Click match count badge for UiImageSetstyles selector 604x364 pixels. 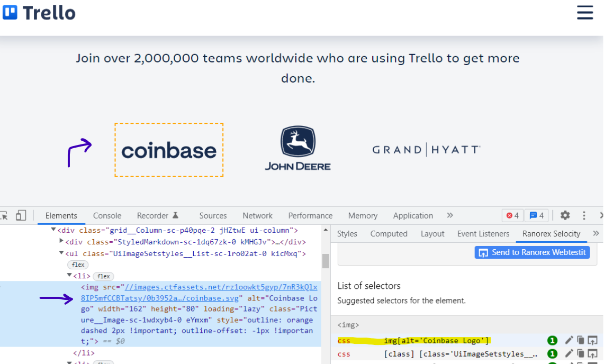(552, 353)
